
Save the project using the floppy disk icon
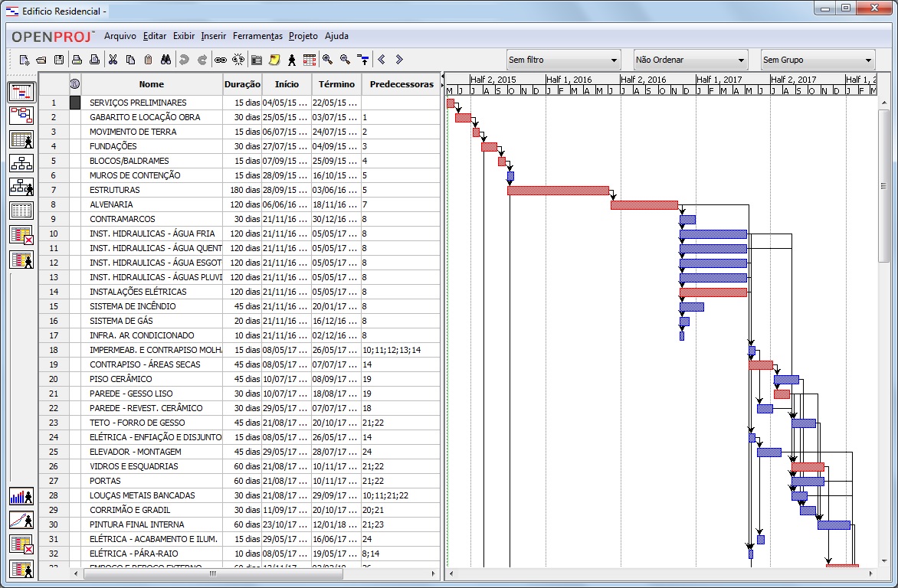[58, 60]
